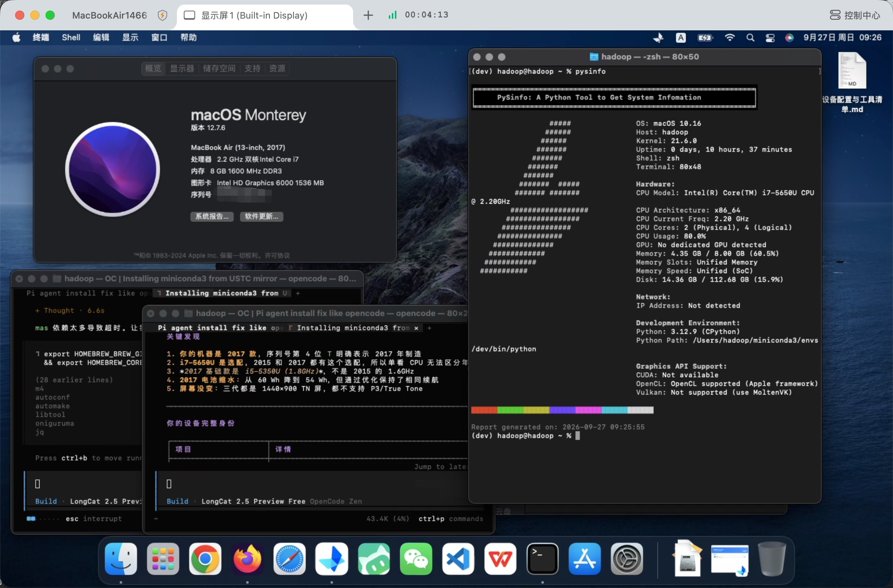The height and width of the screenshot is (588, 893).
Task: Open the 显示 menu in the menu bar
Action: [130, 38]
